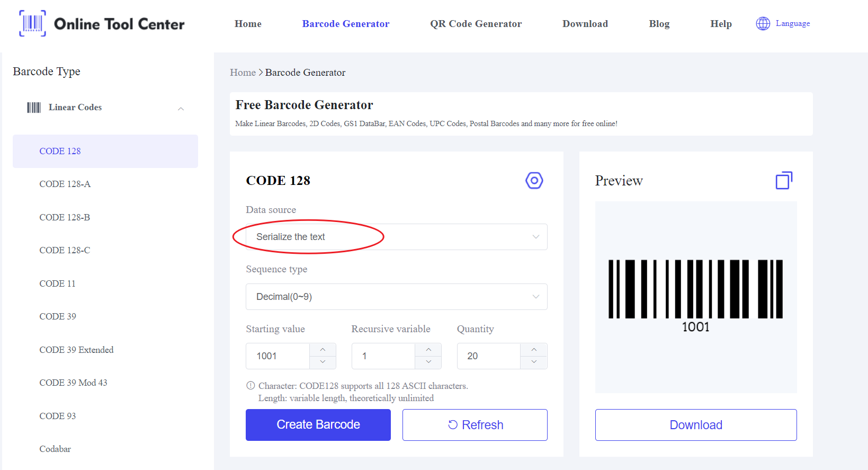Click the Refresh button
This screenshot has width=868, height=470.
(475, 425)
